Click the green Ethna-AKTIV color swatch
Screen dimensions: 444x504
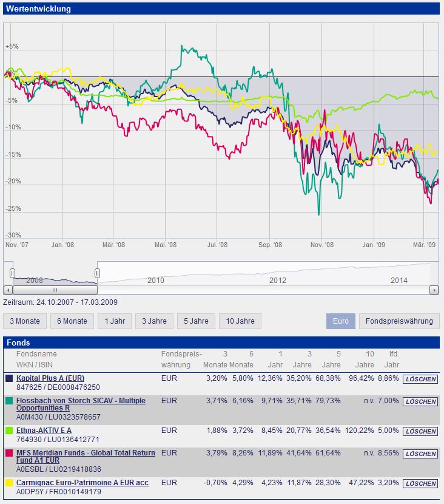coord(9,431)
